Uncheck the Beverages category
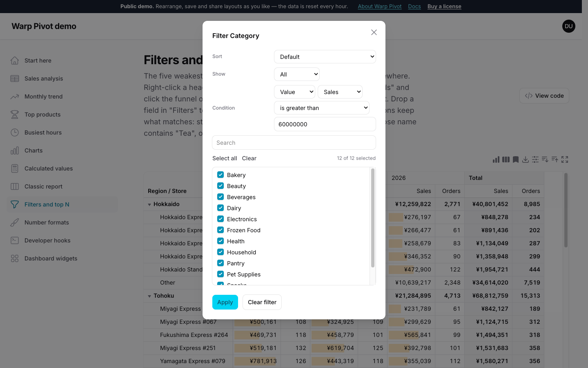588x368 pixels. 220,197
